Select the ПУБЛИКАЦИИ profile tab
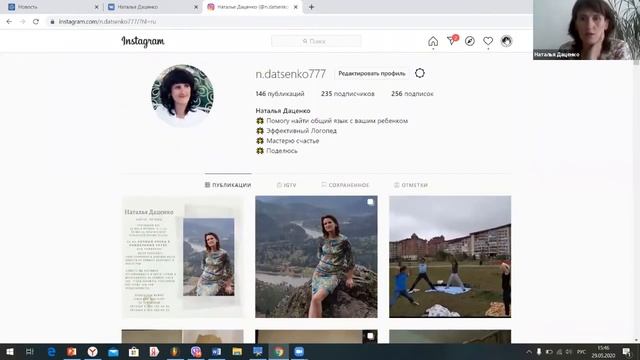Screen dimensions: 640x360 [228, 185]
